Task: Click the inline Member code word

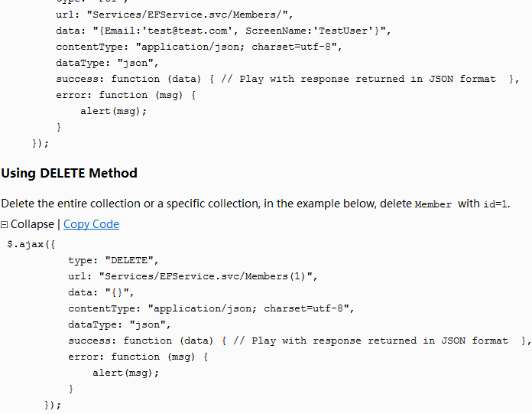Action: [x=433, y=204]
